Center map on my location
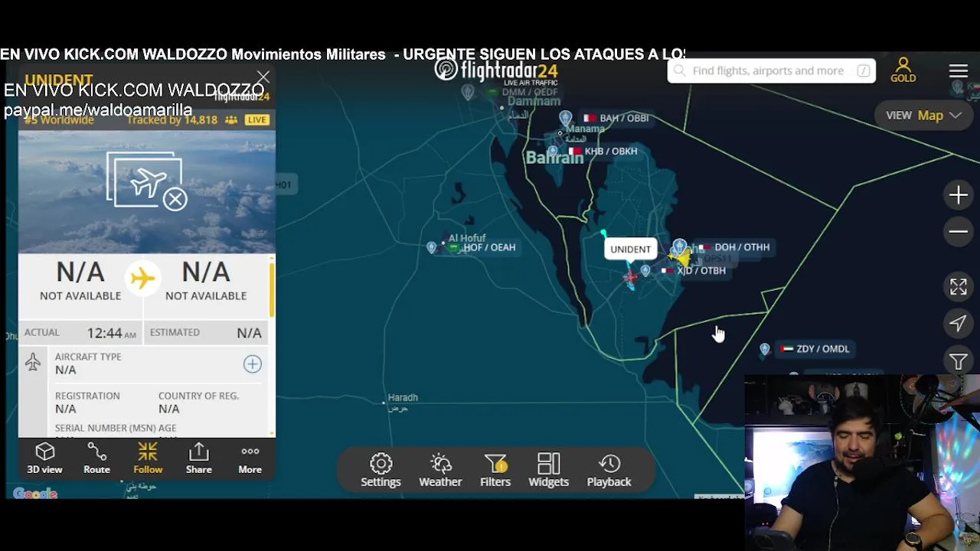This screenshot has width=980, height=551. [958, 324]
